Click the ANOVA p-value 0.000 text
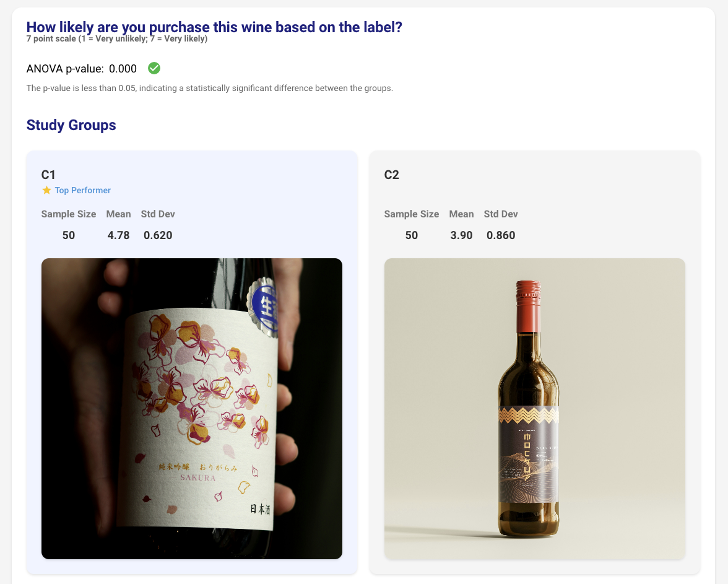Screen dimensions: 728x584 [123, 69]
